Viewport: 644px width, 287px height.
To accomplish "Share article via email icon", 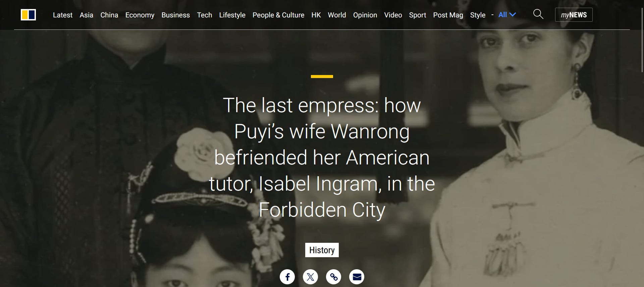I will pos(357,277).
